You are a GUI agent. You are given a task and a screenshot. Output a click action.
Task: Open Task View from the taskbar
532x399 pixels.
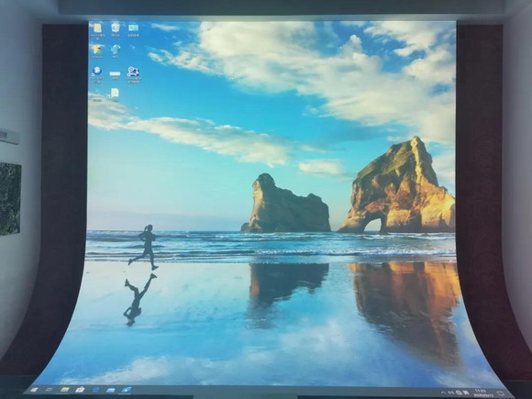(49, 390)
